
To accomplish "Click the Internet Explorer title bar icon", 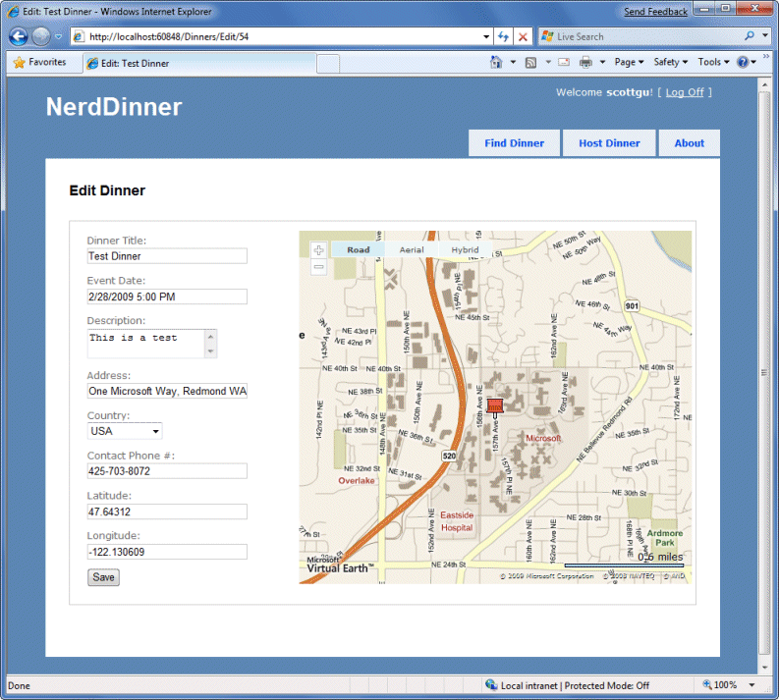I will (14, 11).
